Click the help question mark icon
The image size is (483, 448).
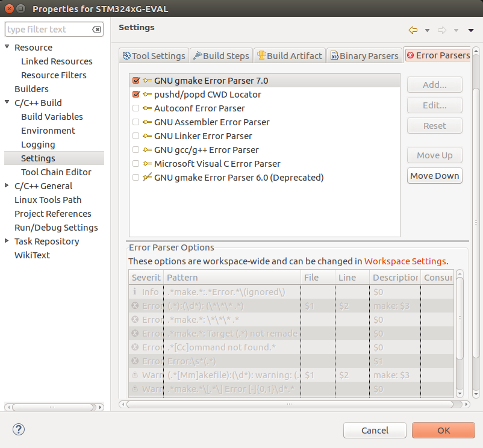coord(19,429)
